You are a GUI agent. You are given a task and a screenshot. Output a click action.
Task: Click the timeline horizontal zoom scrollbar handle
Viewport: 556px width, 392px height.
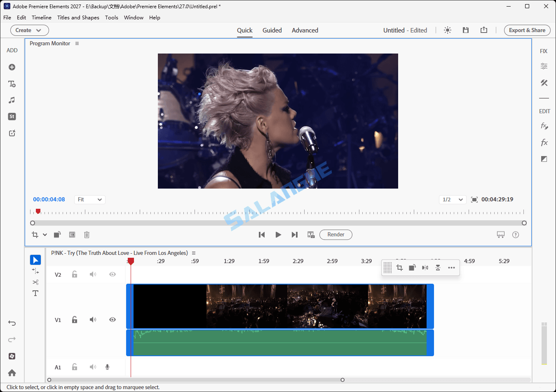tap(343, 380)
